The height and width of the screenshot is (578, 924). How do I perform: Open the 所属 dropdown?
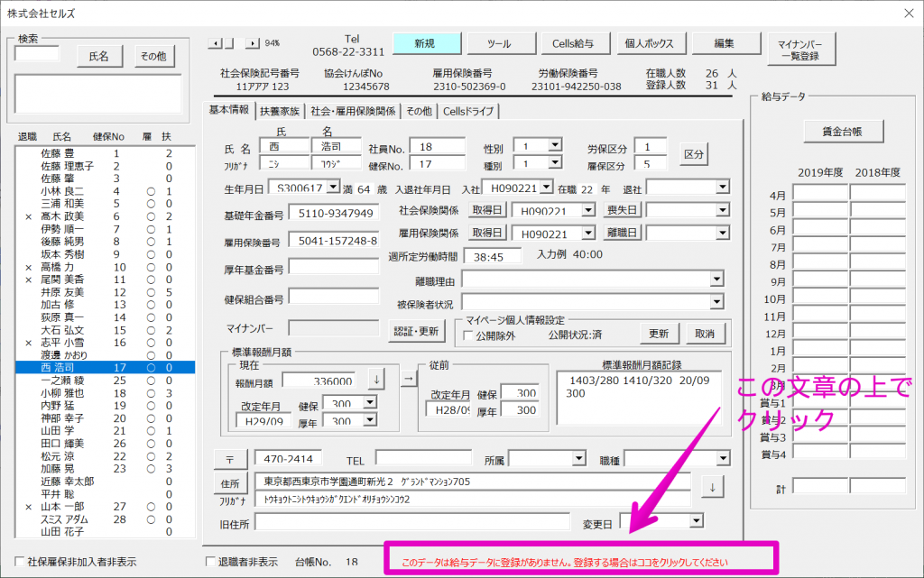pyautogui.click(x=579, y=458)
